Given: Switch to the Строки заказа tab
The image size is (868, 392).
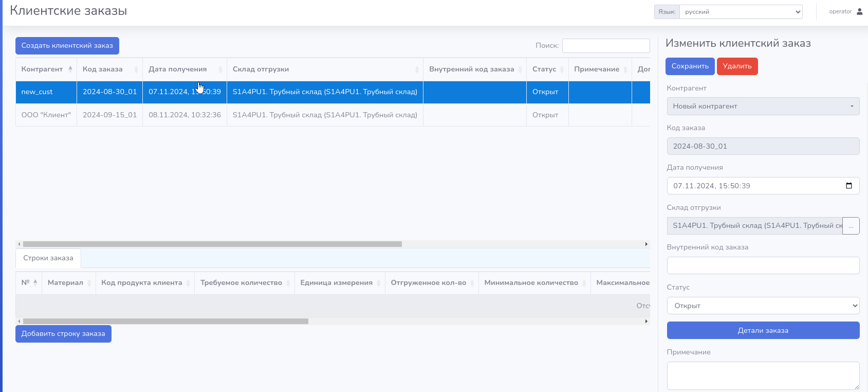Looking at the screenshot, I should pyautogui.click(x=48, y=258).
